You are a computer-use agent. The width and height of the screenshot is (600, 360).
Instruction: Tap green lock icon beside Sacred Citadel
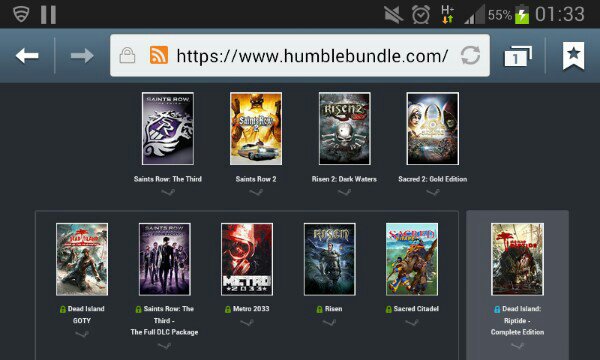(389, 309)
